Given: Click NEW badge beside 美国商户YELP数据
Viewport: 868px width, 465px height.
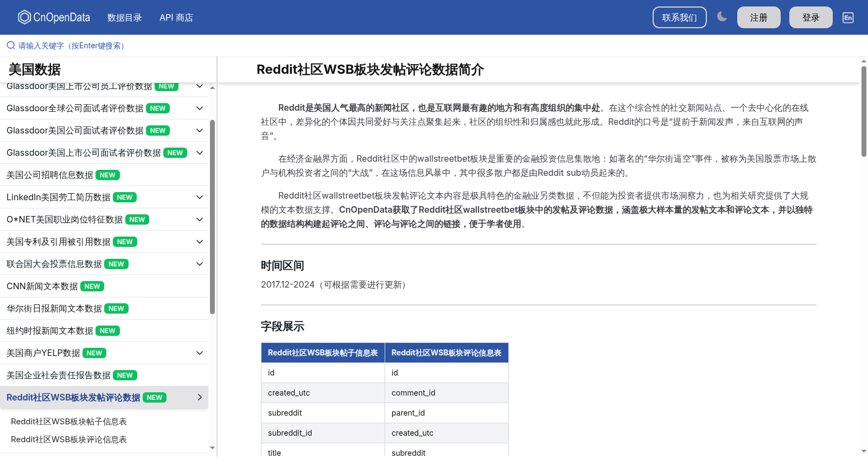Looking at the screenshot, I should [94, 353].
